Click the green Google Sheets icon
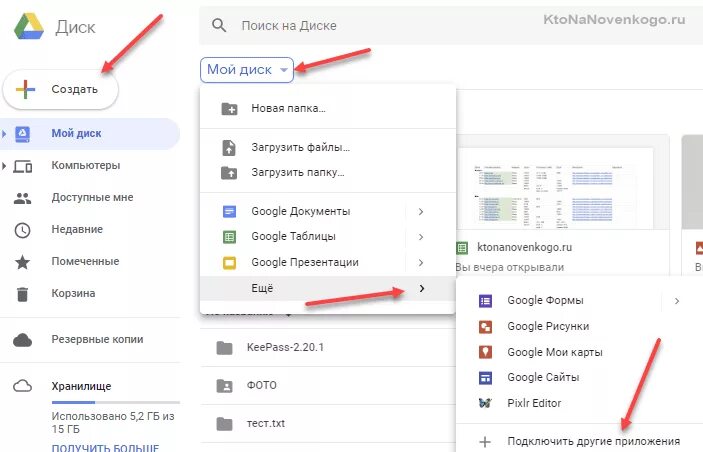703x452 pixels. 229,237
